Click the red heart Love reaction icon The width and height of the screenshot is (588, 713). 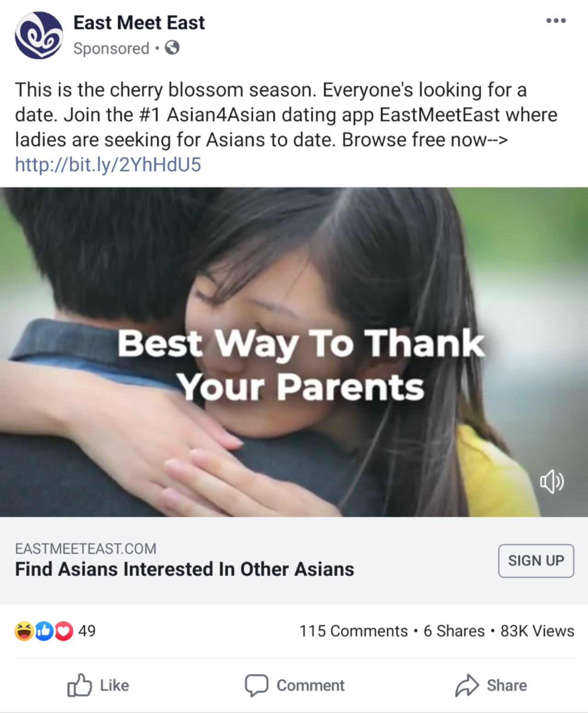click(64, 631)
